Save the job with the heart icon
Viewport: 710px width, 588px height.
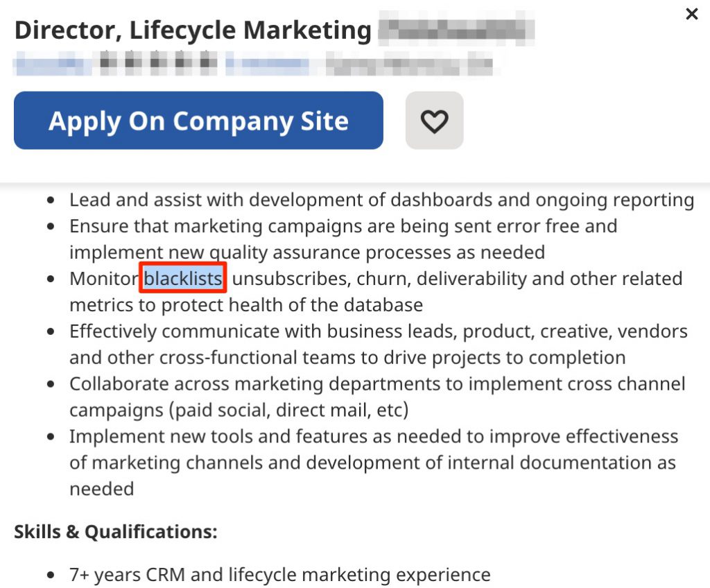coord(434,121)
